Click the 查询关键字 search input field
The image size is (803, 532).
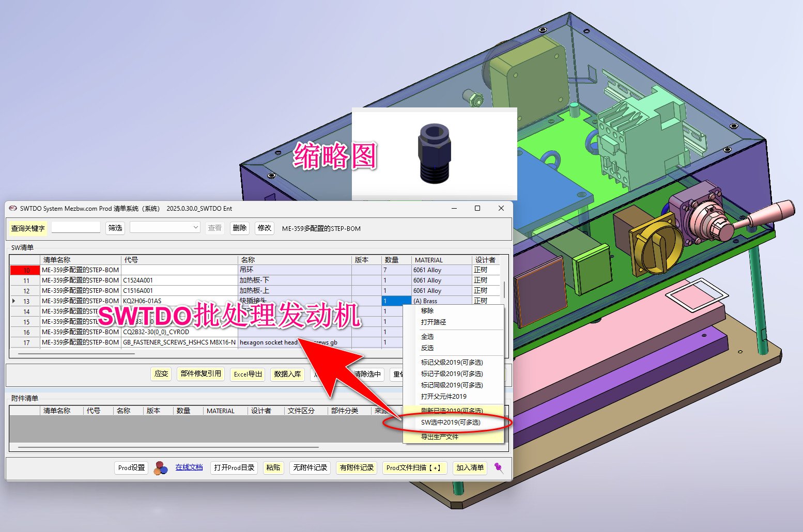[76, 228]
